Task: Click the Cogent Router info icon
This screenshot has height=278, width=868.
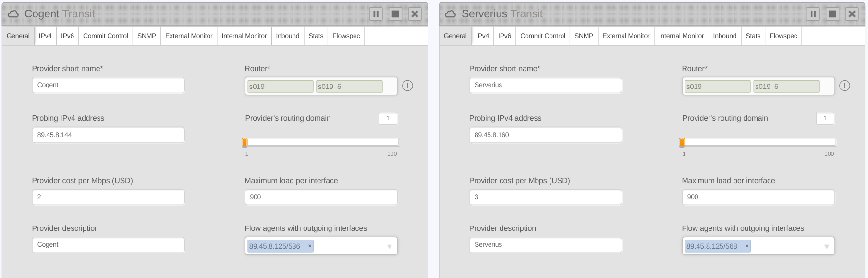Action: tap(407, 86)
